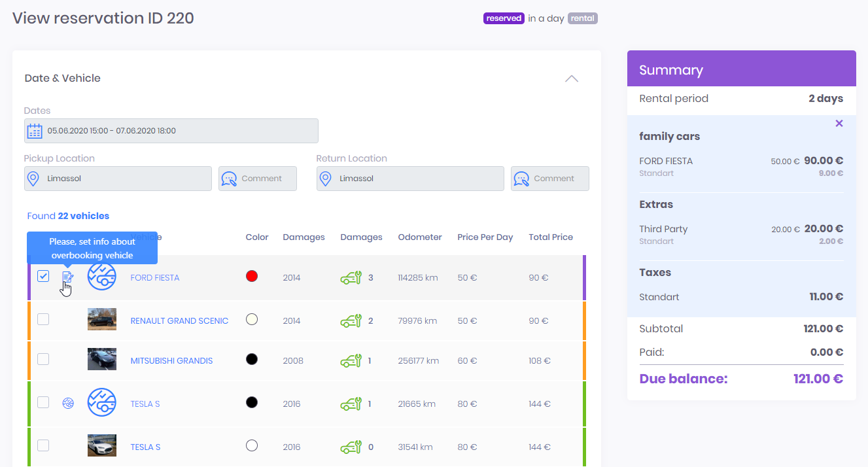Click the 60 € price per day cell

[x=468, y=361]
